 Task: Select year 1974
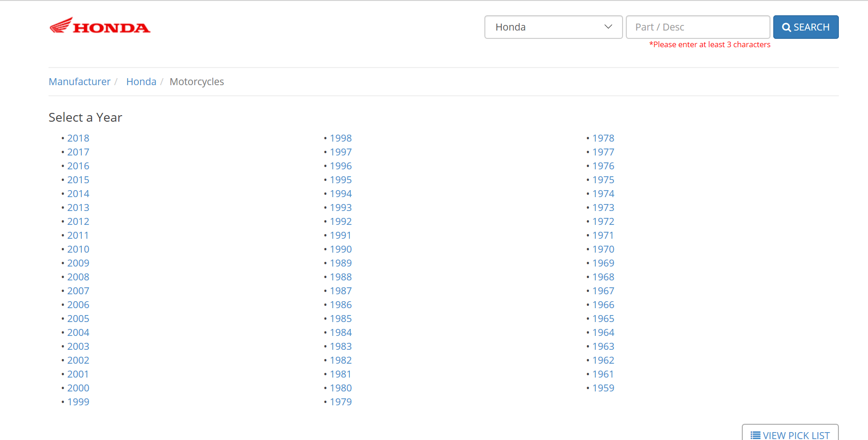coord(603,194)
